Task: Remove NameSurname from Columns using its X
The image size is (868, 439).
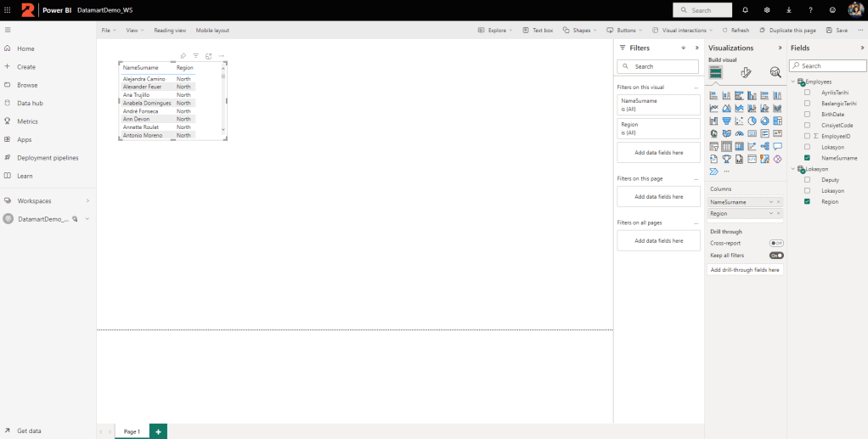Action: 779,202
